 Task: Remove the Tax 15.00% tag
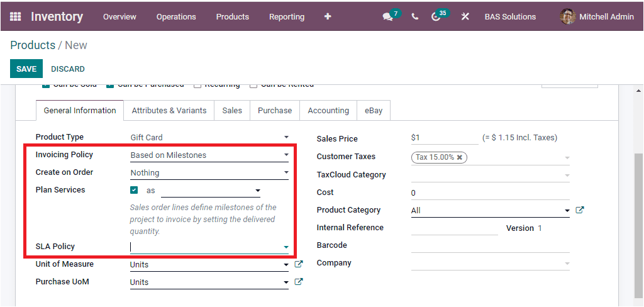coord(460,157)
